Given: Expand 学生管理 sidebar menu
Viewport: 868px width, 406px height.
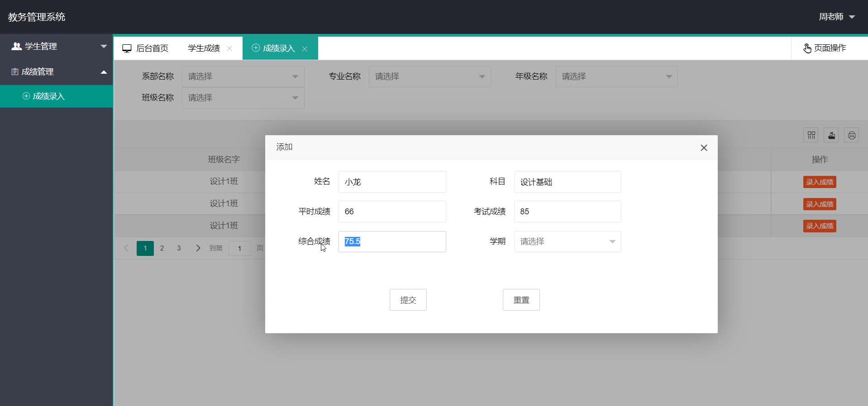Looking at the screenshot, I should (57, 47).
